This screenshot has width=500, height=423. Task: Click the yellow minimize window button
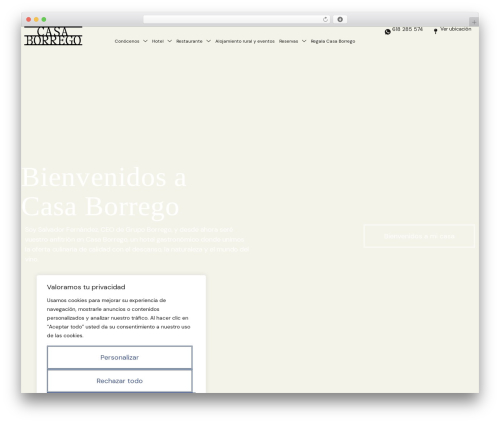pos(36,20)
